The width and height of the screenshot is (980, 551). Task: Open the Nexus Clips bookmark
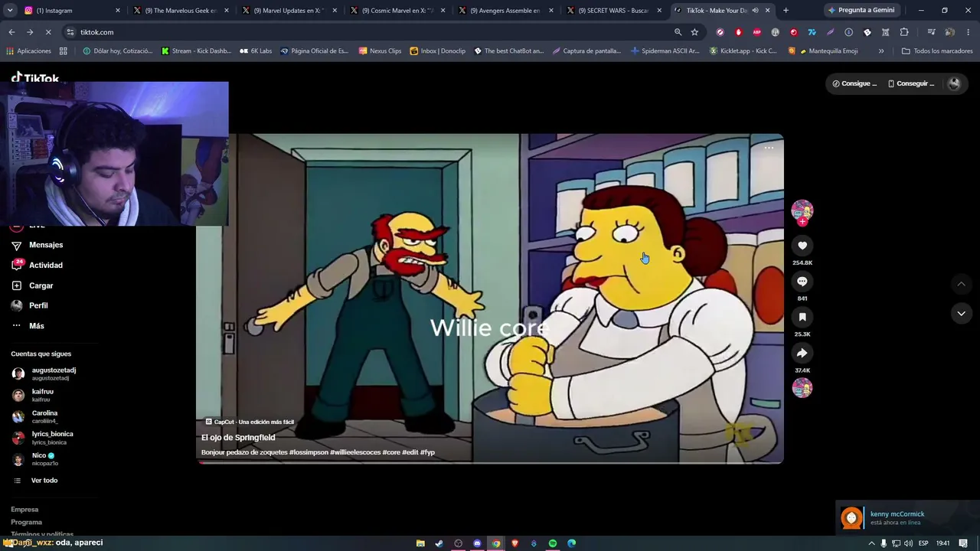click(380, 51)
